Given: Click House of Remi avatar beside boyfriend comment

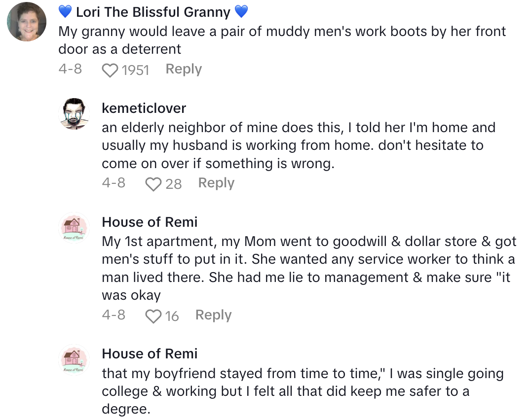Looking at the screenshot, I should pyautogui.click(x=74, y=360).
